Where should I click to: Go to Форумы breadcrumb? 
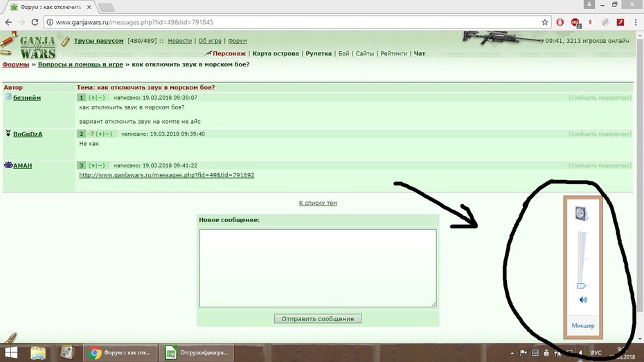coord(16,64)
